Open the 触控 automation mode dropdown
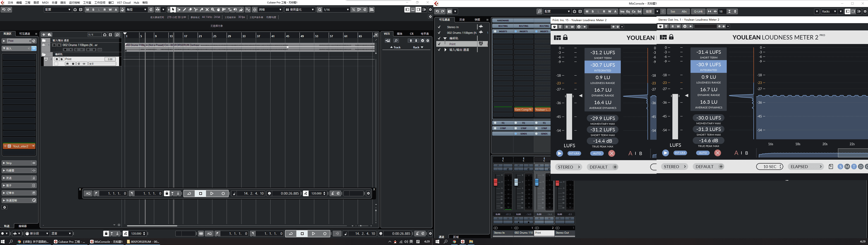The height and width of the screenshot is (245, 868). click(x=137, y=10)
